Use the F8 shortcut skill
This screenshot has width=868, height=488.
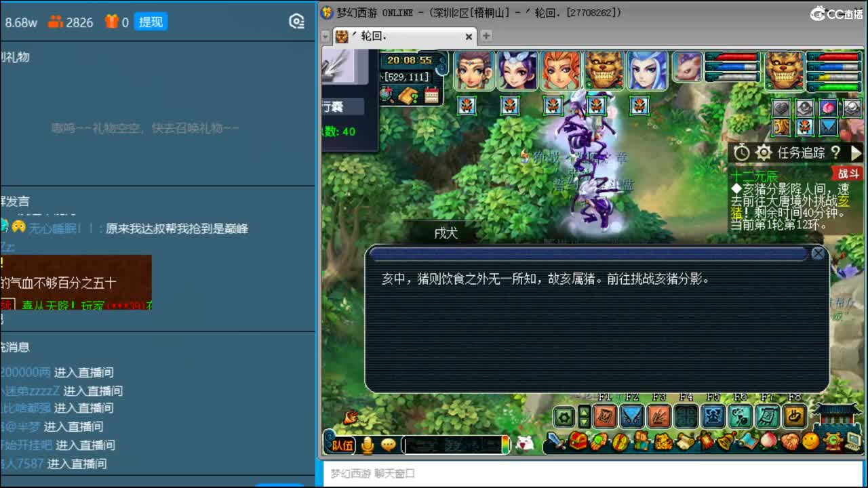[x=795, y=415]
